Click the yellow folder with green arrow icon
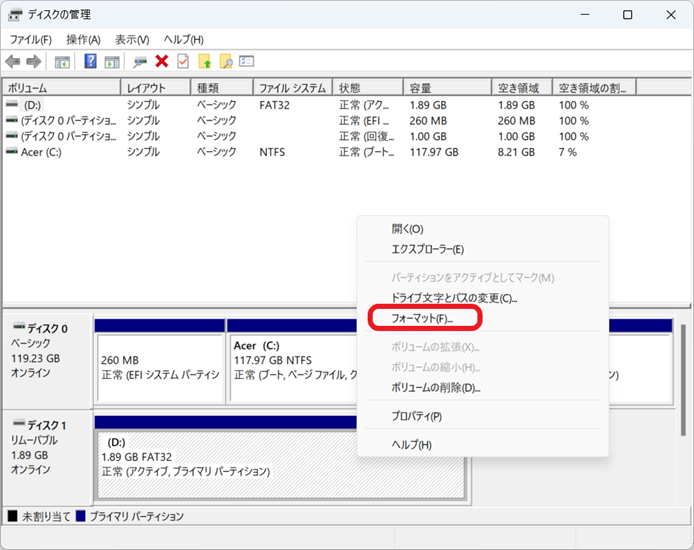This screenshot has width=694, height=550. point(205,62)
